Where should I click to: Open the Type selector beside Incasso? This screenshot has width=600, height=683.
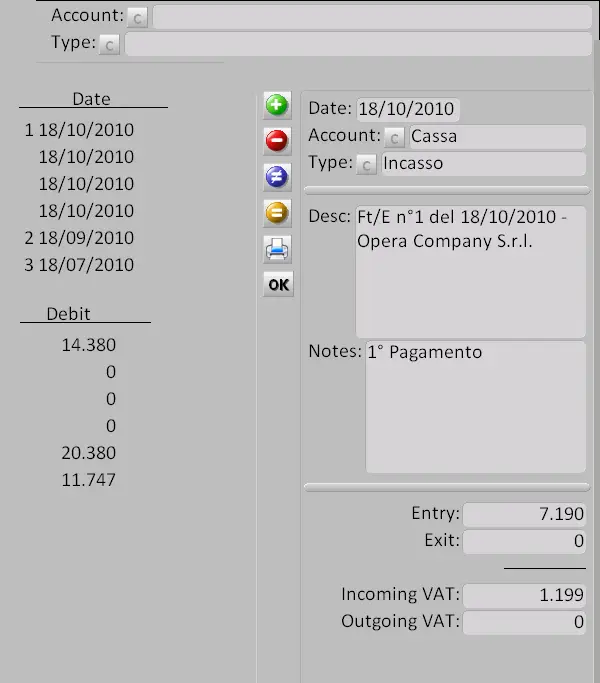367,164
